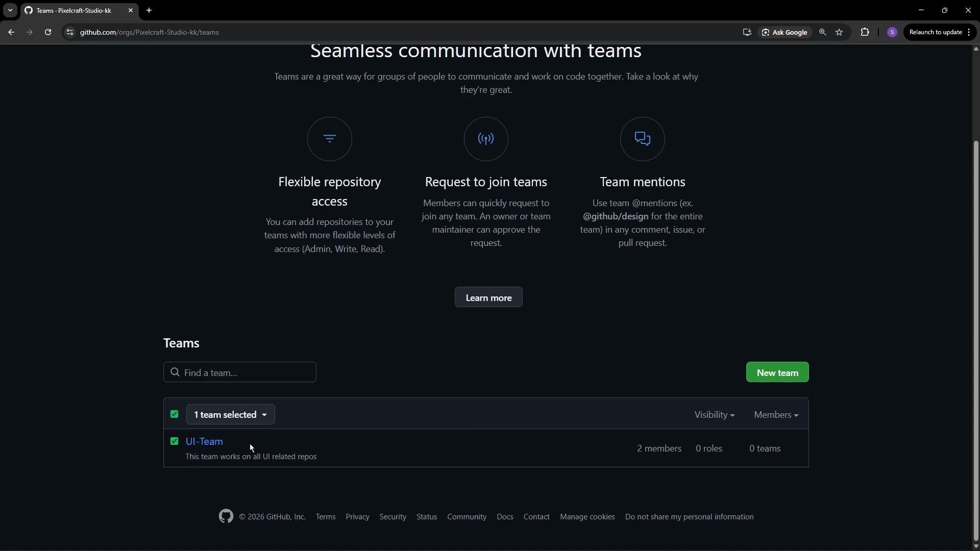
Task: Click the 0 roles text for UI-Team
Action: pyautogui.click(x=709, y=448)
